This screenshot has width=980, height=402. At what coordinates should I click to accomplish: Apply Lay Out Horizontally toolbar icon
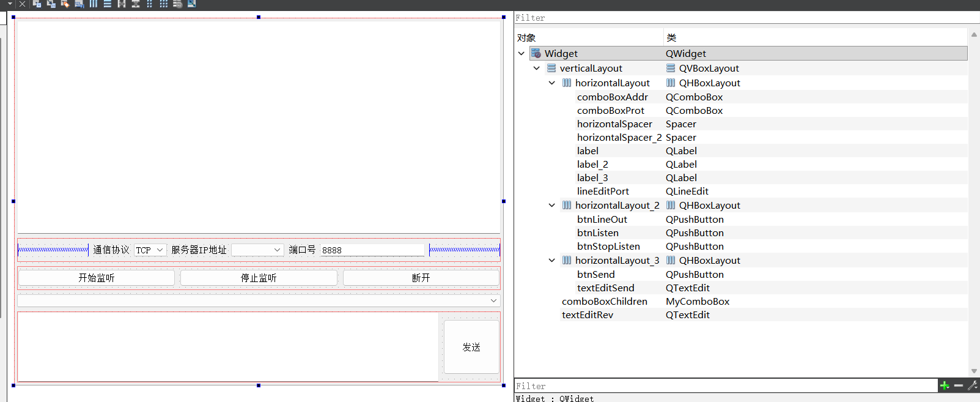point(94,4)
